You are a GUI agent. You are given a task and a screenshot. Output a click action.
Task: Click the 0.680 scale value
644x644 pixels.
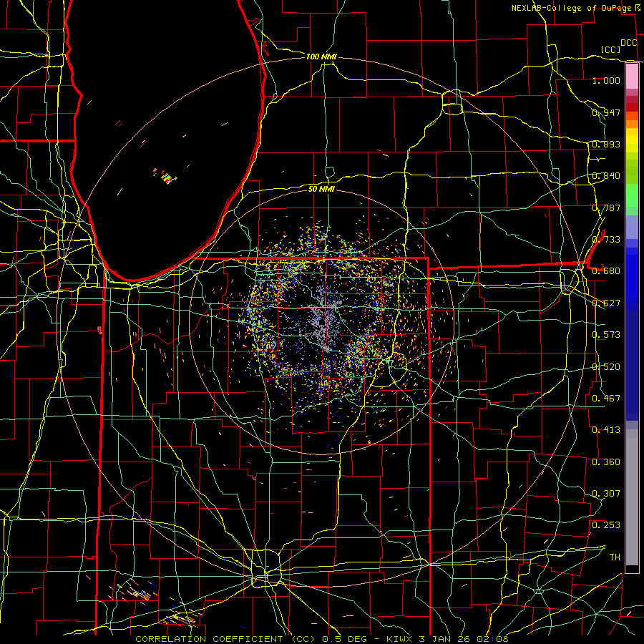(606, 270)
